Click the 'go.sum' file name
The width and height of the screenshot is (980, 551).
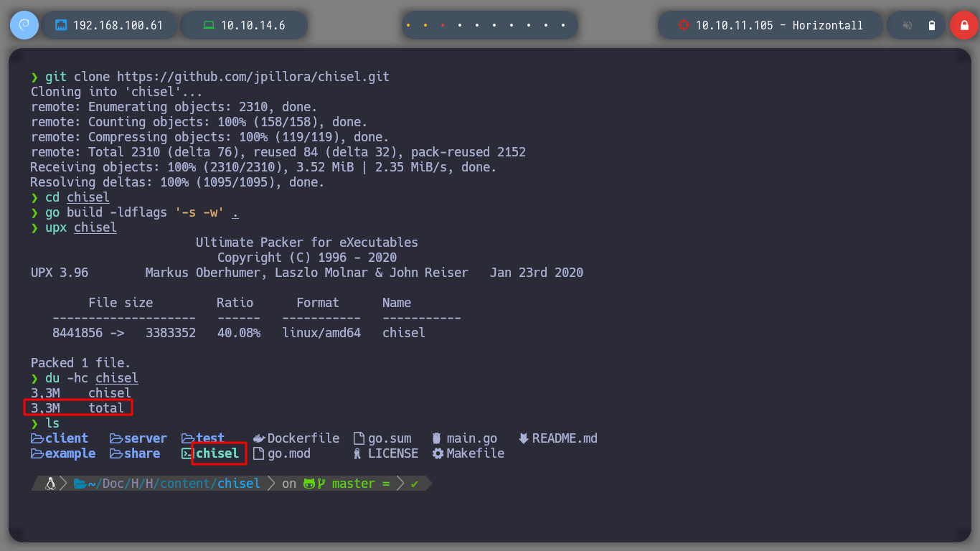point(390,438)
